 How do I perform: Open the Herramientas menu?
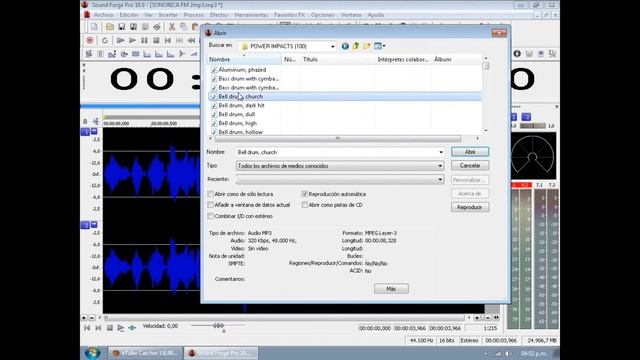click(x=251, y=15)
